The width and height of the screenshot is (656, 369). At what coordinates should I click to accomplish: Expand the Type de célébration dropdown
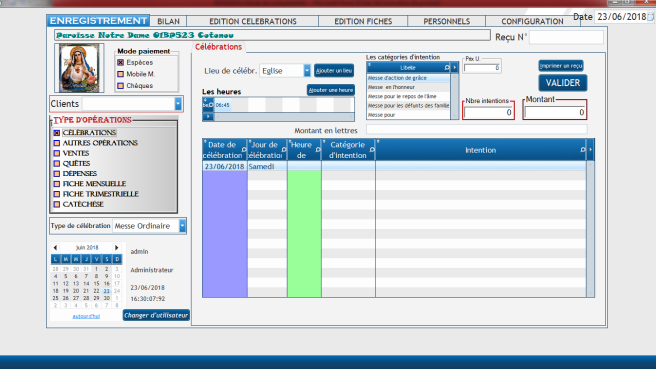(182, 226)
